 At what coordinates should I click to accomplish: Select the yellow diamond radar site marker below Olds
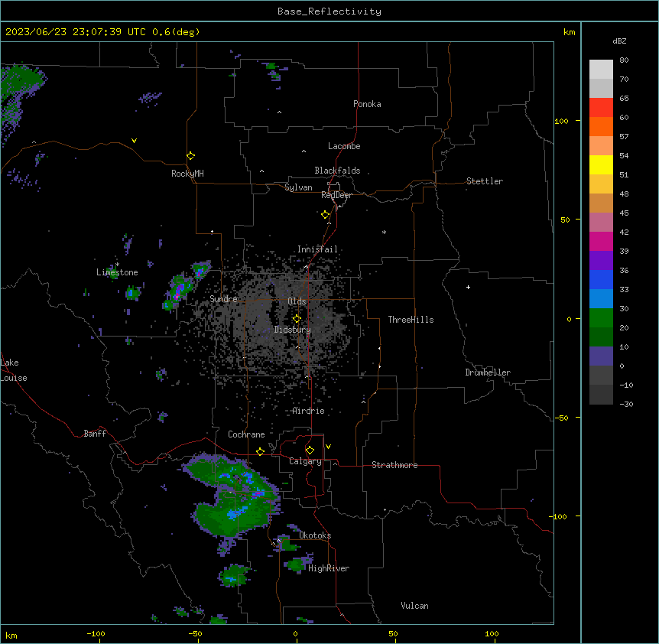click(297, 319)
